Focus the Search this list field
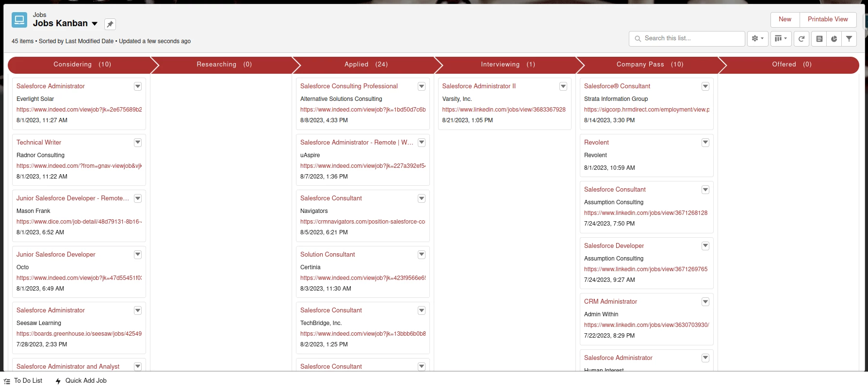The width and height of the screenshot is (868, 391). pos(687,38)
